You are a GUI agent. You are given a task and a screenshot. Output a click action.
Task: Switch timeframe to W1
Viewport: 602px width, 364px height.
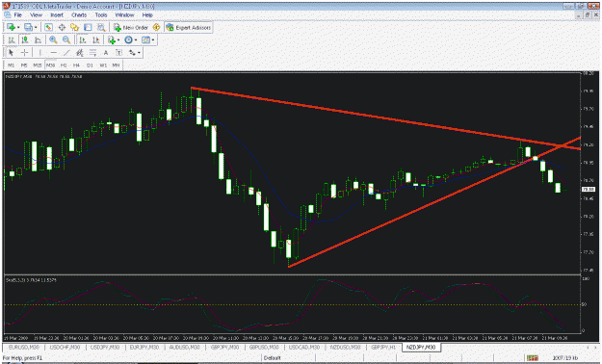[103, 65]
